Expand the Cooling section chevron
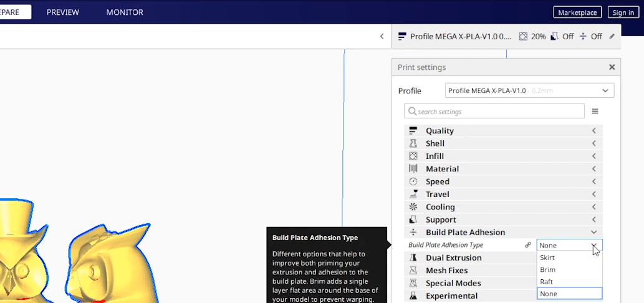 (x=594, y=206)
